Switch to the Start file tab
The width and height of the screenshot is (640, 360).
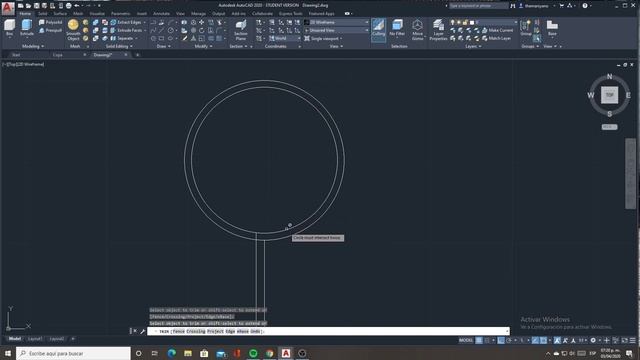click(16, 55)
